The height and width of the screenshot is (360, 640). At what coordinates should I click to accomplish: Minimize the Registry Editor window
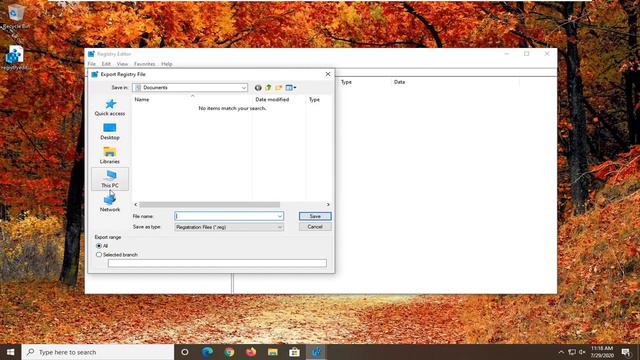coord(507,54)
